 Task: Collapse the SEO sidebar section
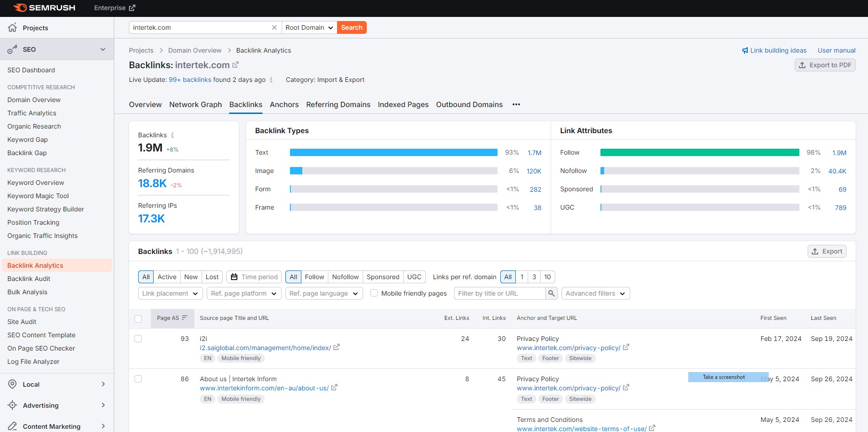pyautogui.click(x=103, y=49)
